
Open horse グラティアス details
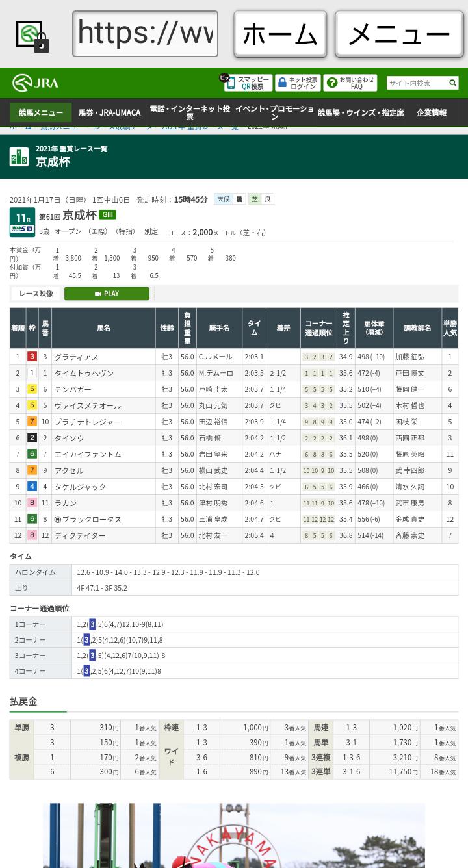pyautogui.click(x=76, y=357)
